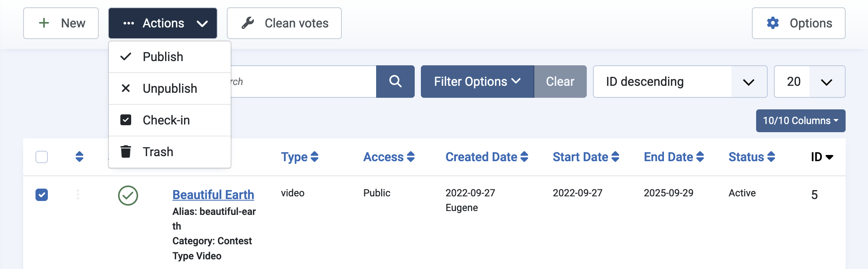Open the 20 items per page dropdown
Viewport: 868px width, 269px height.
click(x=809, y=82)
